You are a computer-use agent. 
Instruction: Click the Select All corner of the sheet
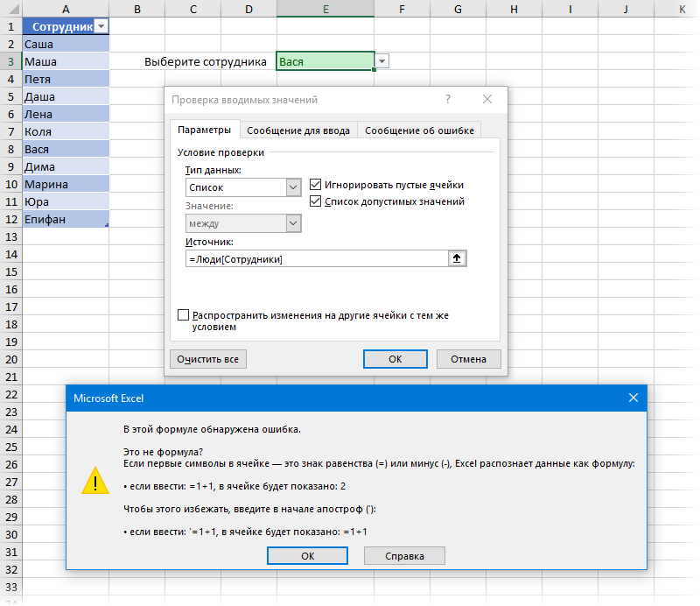click(x=11, y=9)
